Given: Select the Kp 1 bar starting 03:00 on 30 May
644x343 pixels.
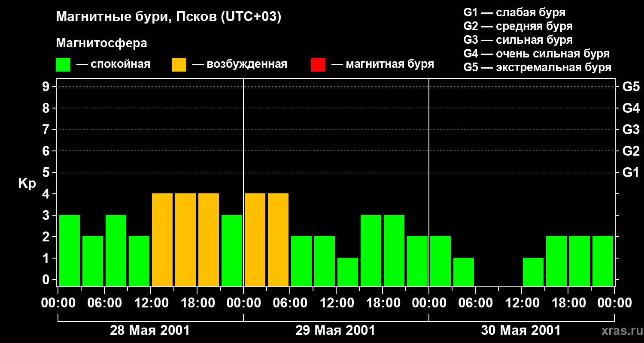Looking at the screenshot, I should click(464, 272).
